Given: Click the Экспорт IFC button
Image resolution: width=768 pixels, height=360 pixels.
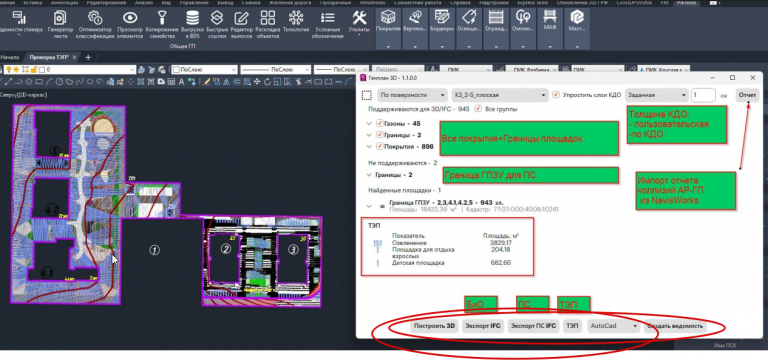Looking at the screenshot, I should (x=483, y=326).
